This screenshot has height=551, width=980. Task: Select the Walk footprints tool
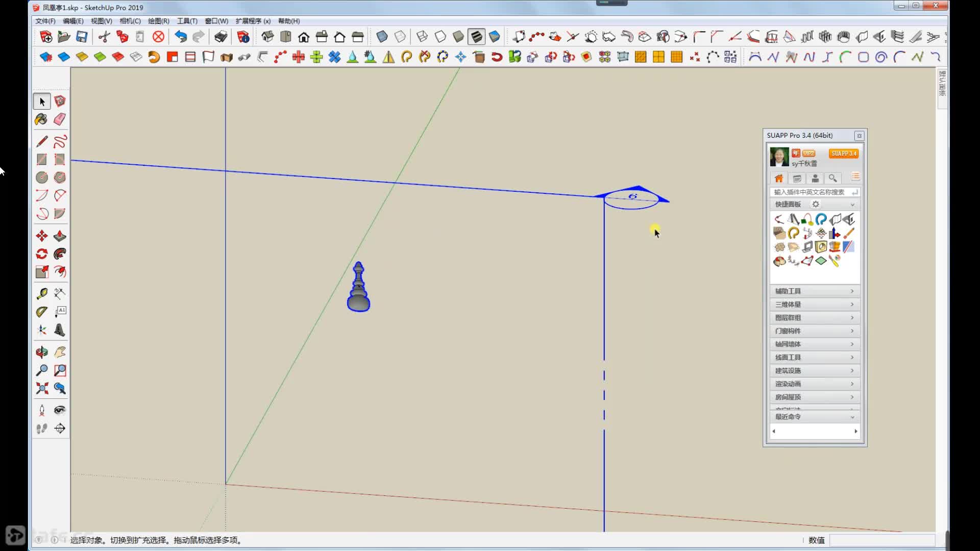coord(42,429)
